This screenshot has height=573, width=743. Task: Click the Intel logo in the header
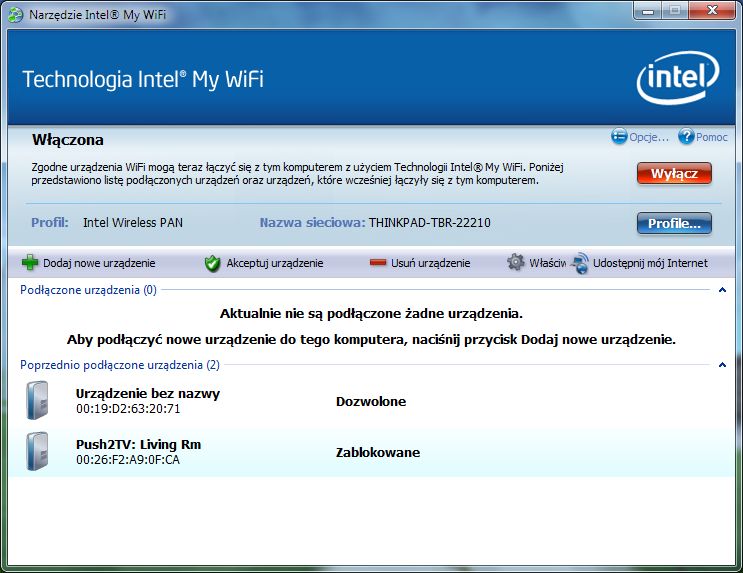click(678, 78)
